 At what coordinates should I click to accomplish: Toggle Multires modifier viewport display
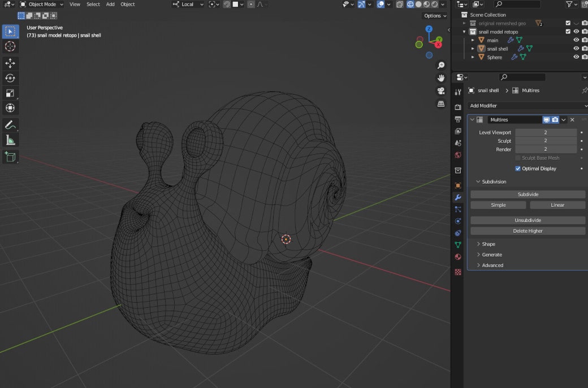tap(546, 120)
